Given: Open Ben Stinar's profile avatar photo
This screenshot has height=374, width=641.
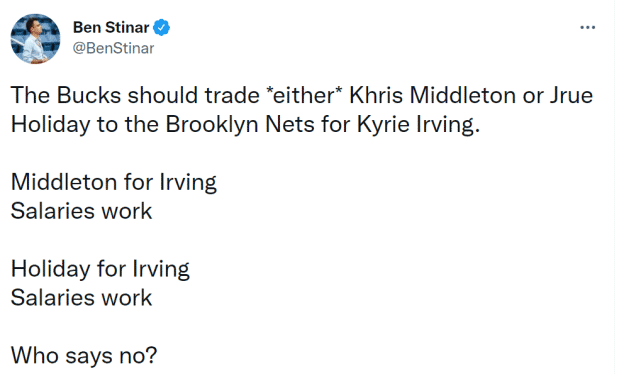Looking at the screenshot, I should pyautogui.click(x=36, y=39).
